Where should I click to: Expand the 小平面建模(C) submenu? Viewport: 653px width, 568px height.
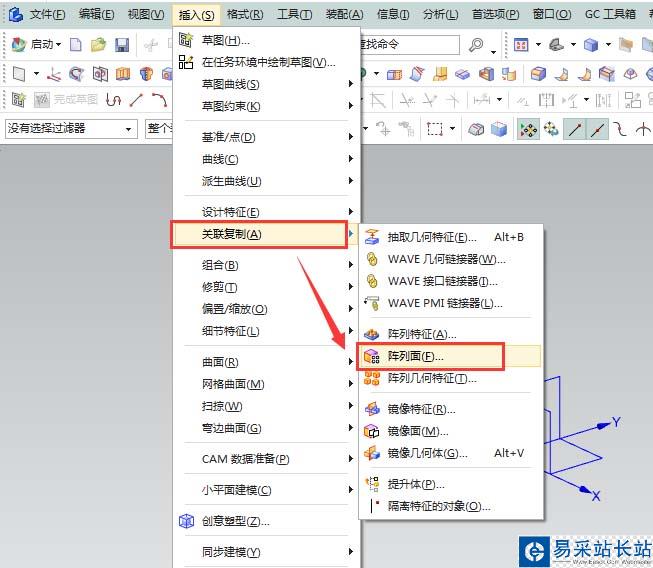point(266,490)
